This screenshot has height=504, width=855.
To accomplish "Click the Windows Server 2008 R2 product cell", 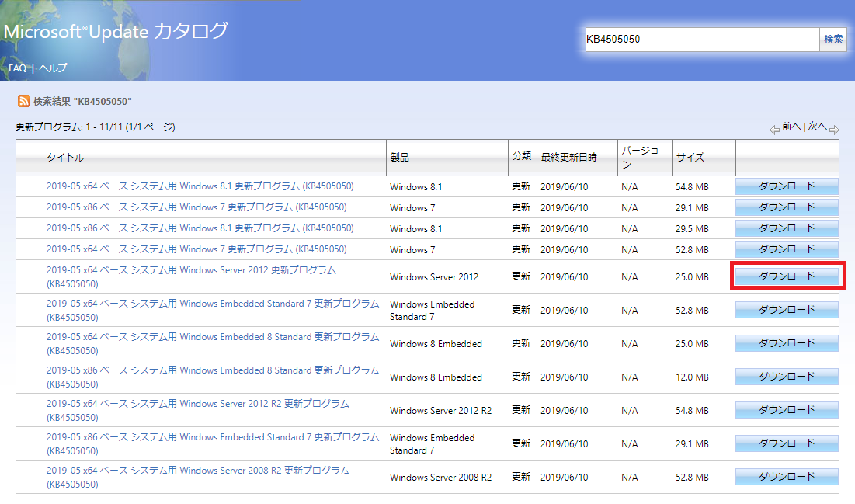I will pyautogui.click(x=440, y=478).
